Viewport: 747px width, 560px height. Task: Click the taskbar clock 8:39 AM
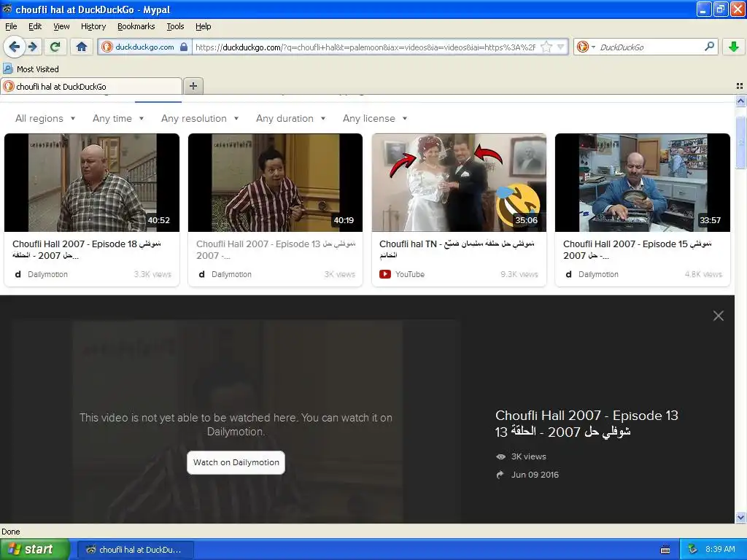(720, 550)
